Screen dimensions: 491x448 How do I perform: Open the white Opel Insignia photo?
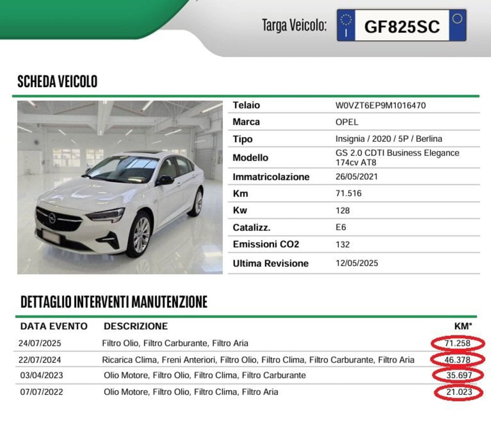point(120,187)
